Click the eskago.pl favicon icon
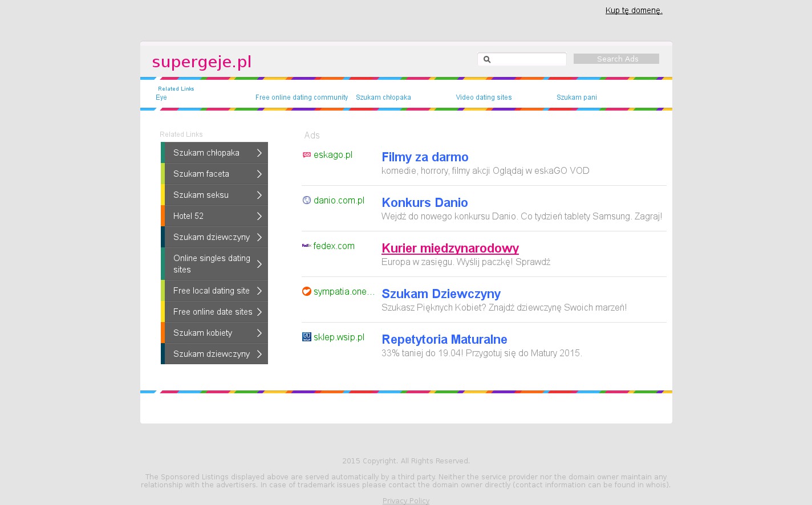Screen dimensions: 812x505 click(x=307, y=154)
